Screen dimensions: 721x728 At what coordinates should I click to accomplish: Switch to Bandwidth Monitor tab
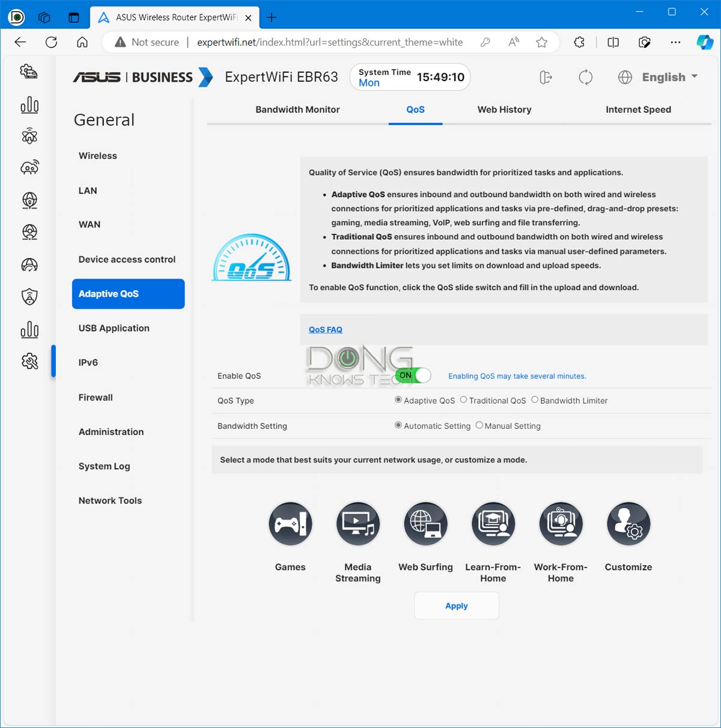297,109
